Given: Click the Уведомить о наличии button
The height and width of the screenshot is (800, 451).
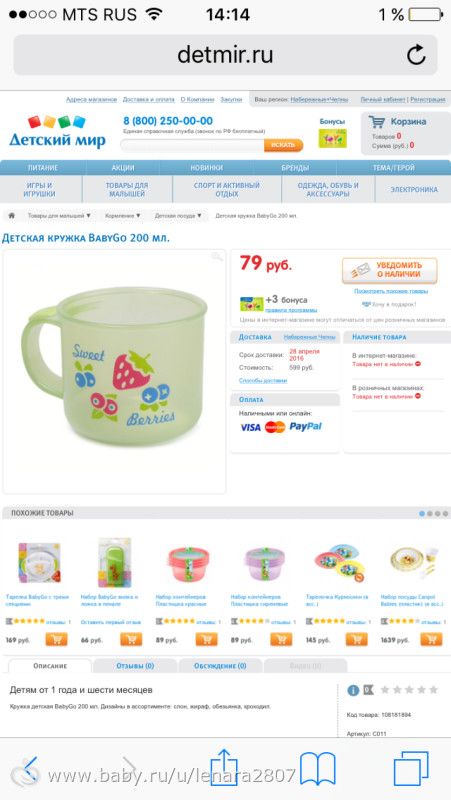Looking at the screenshot, I should [389, 270].
